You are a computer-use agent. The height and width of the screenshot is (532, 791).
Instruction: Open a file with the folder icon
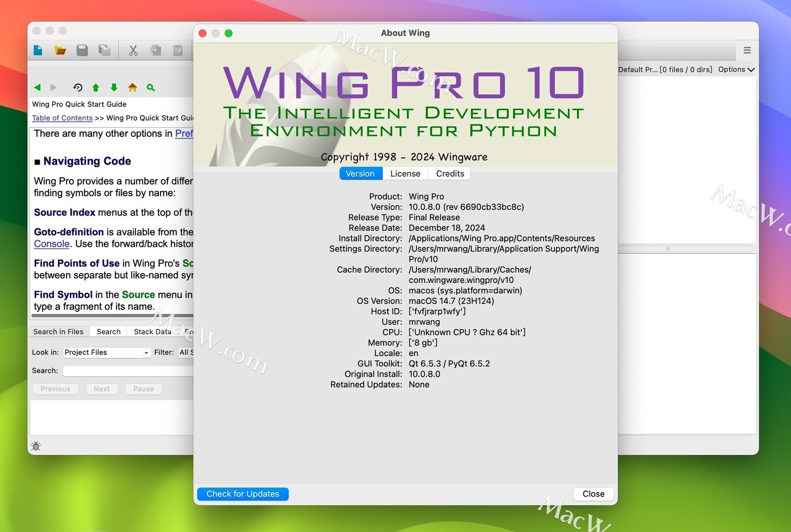(60, 50)
